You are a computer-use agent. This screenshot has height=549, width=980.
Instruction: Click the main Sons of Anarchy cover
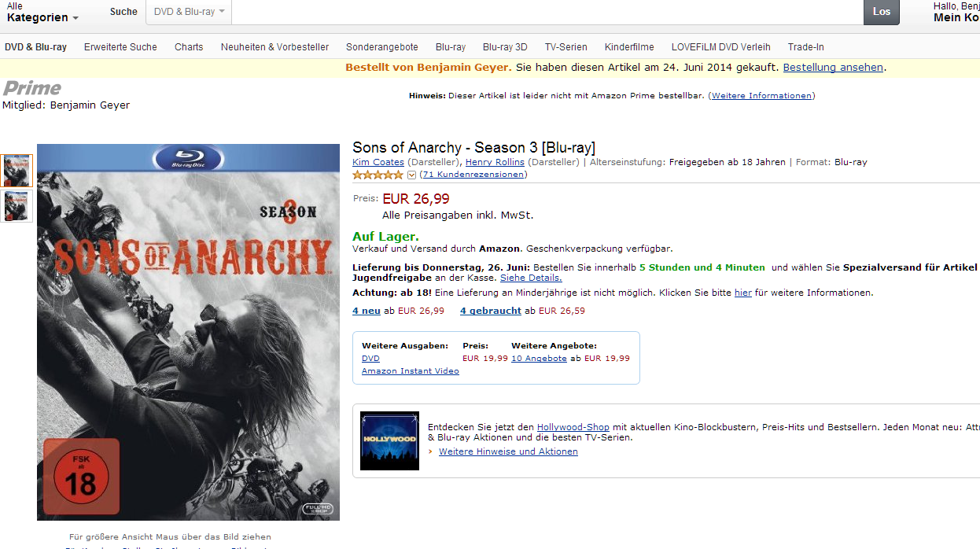point(188,332)
